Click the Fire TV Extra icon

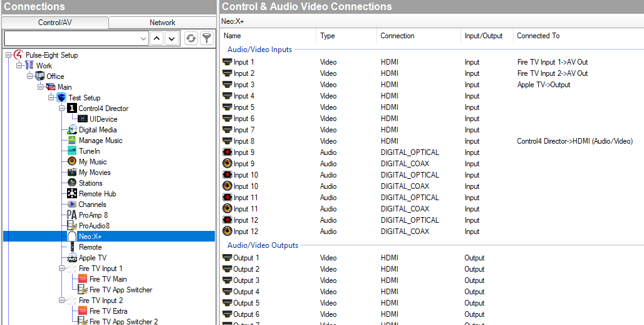83,311
